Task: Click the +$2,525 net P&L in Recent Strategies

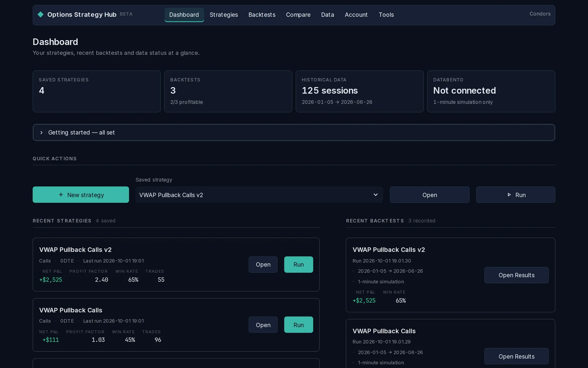Action: pos(51,280)
